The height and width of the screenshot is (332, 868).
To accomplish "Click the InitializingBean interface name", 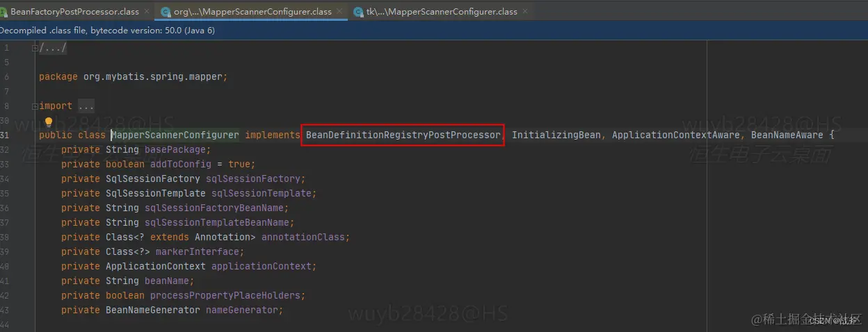I will point(556,135).
